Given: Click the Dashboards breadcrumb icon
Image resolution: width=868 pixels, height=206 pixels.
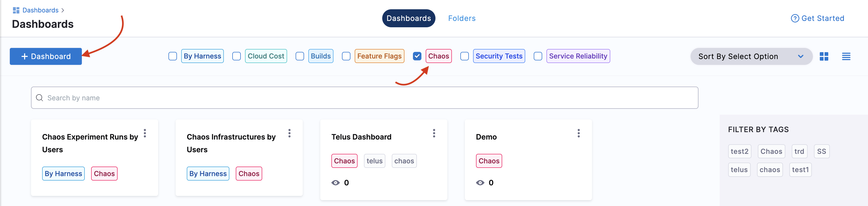Looking at the screenshot, I should click(16, 10).
